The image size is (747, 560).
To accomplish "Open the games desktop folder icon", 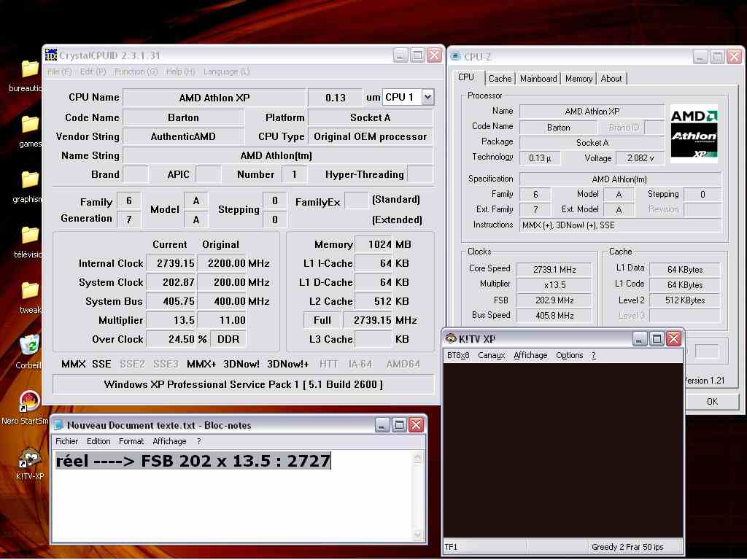I will click(29, 124).
